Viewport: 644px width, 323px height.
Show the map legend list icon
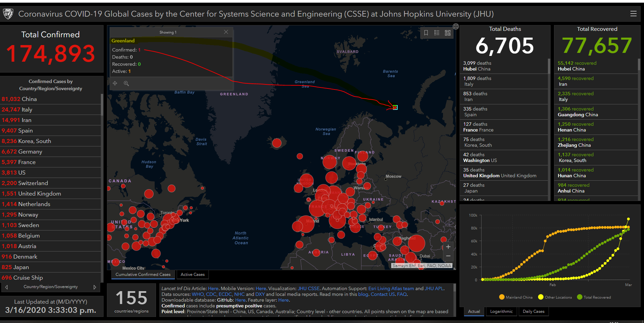(437, 33)
